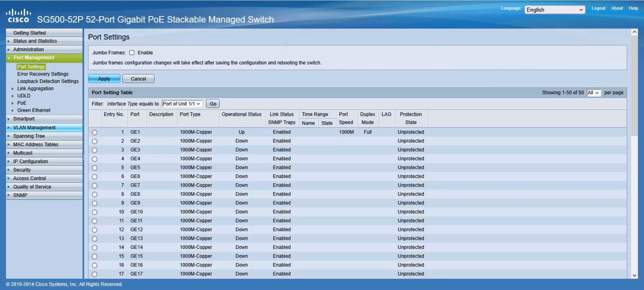Enable the Jumbo Frames checkbox
This screenshot has width=644, height=290.
tap(132, 53)
